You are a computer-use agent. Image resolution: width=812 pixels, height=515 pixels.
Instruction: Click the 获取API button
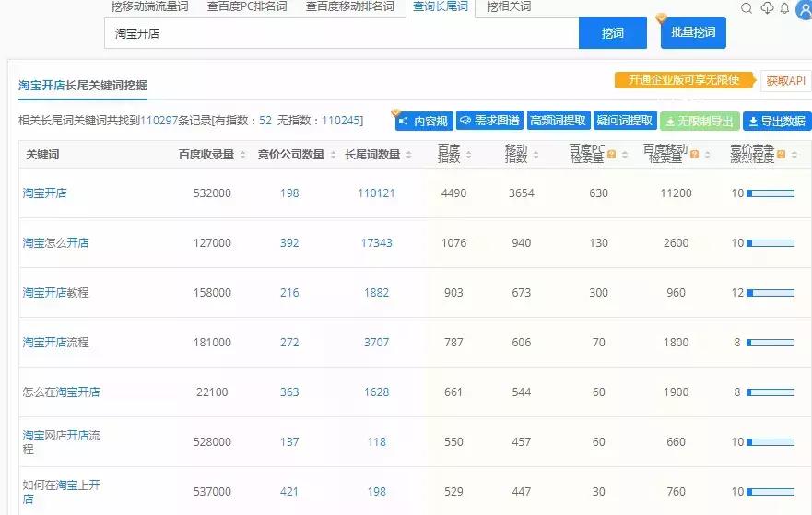tap(785, 81)
